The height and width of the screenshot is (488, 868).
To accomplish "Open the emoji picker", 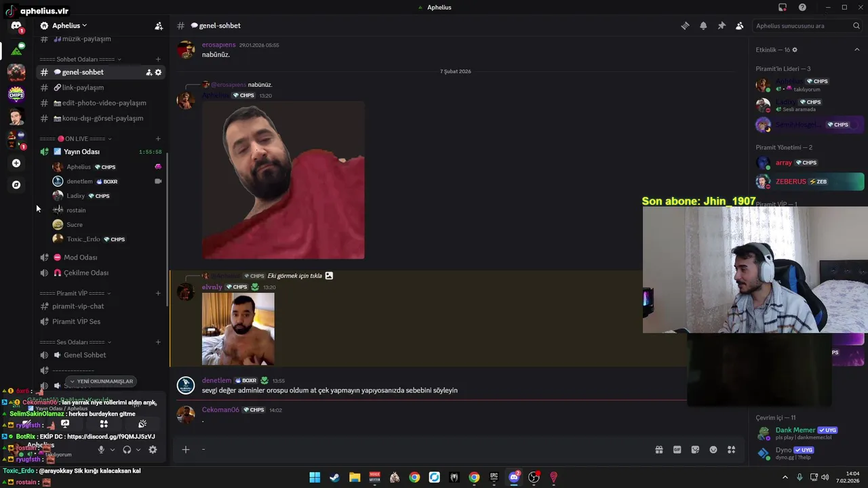I will click(x=713, y=449).
